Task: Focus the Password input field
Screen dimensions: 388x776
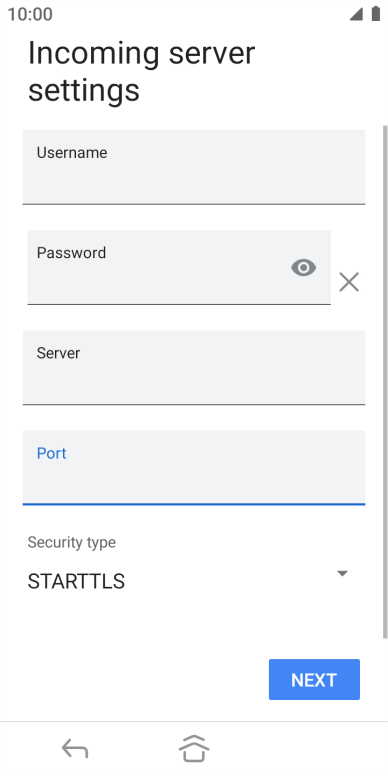Action: click(179, 267)
